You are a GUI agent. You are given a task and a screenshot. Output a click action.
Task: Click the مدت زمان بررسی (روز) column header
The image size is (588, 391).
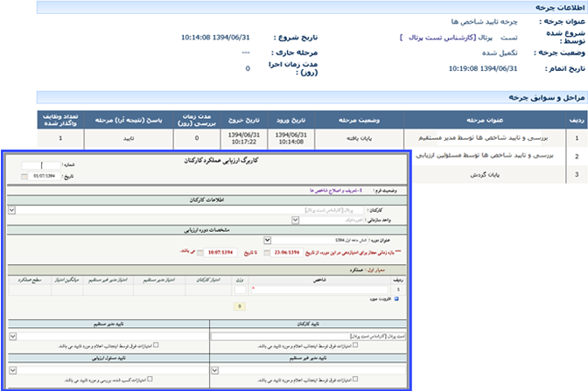click(197, 120)
